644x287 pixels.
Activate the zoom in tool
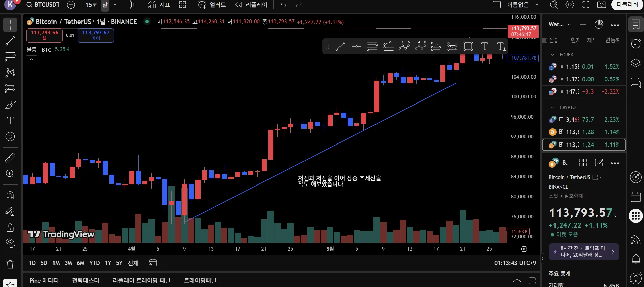10,174
